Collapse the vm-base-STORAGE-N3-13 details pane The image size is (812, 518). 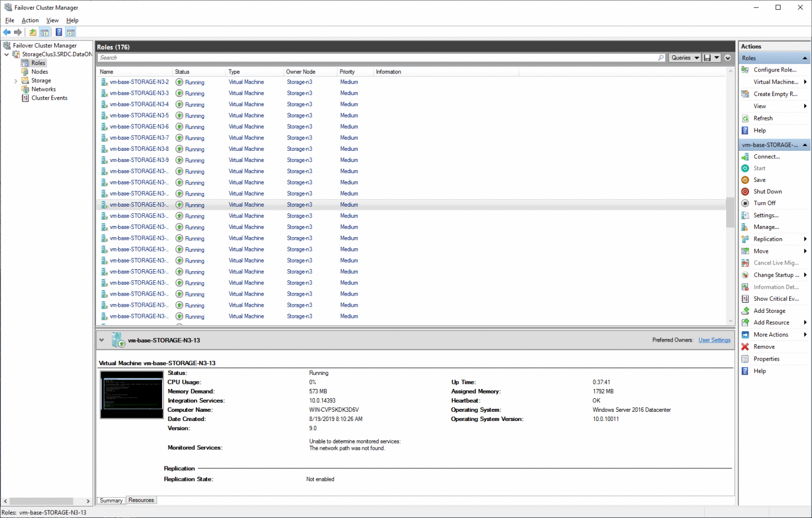click(x=101, y=340)
